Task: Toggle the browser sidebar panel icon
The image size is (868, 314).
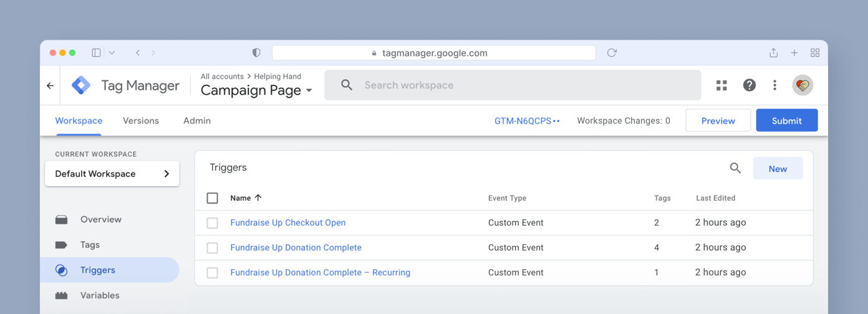Action: point(96,53)
